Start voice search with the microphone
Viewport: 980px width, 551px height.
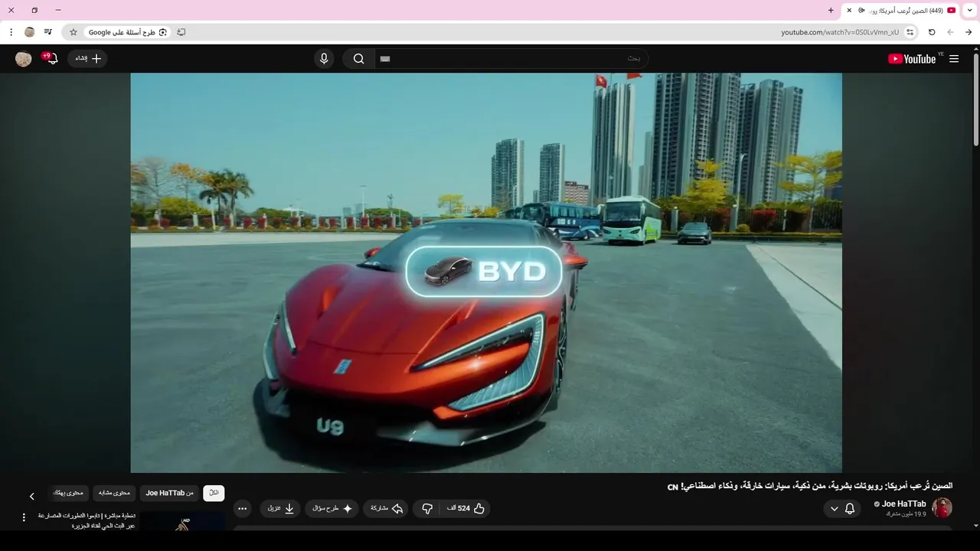tap(324, 59)
